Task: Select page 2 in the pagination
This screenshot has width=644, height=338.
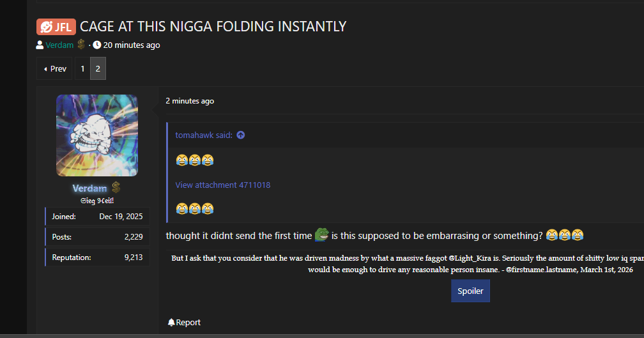Action: pos(98,68)
